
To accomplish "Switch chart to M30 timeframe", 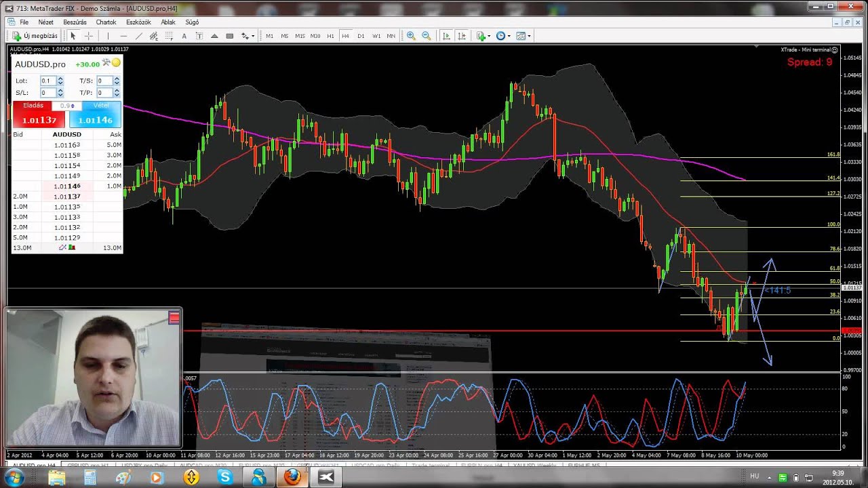I will pos(315,36).
